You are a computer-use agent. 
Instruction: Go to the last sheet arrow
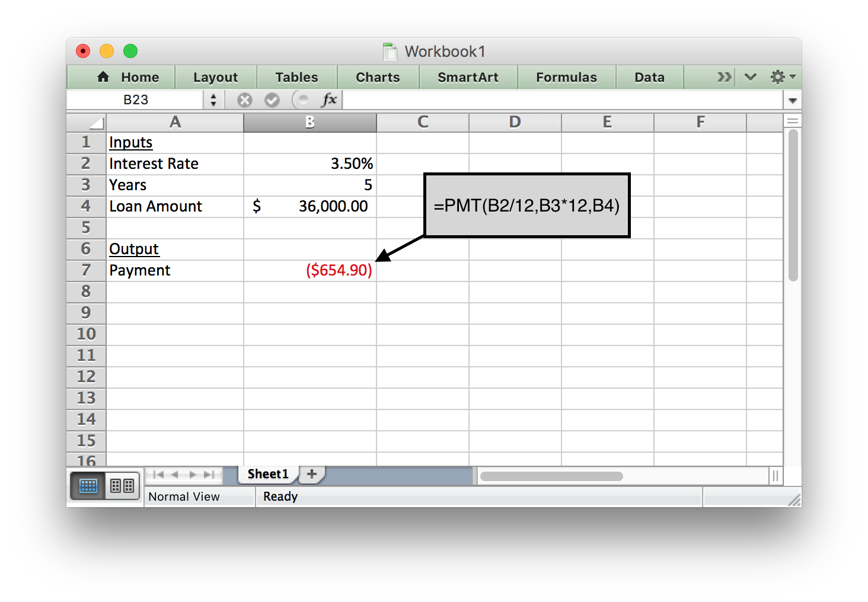pyautogui.click(x=209, y=475)
